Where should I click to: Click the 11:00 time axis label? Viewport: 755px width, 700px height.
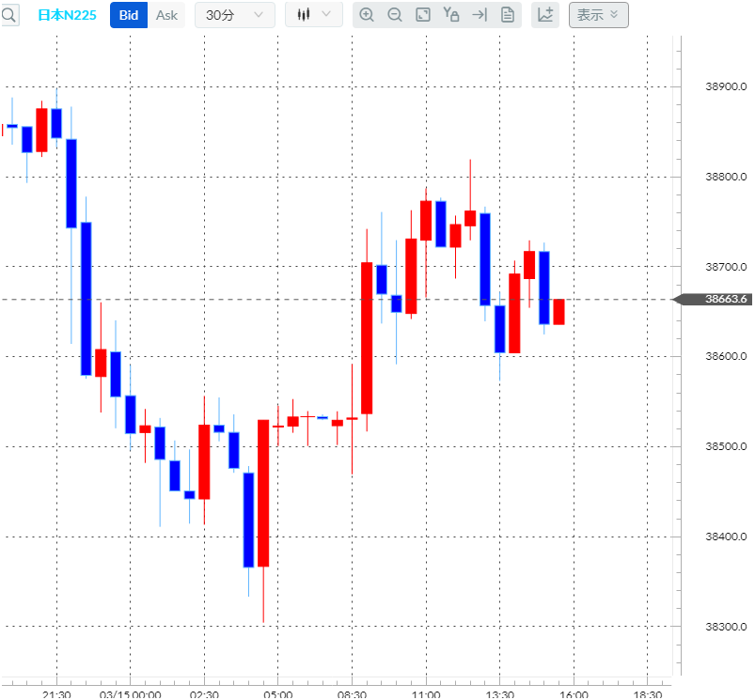pyautogui.click(x=426, y=694)
